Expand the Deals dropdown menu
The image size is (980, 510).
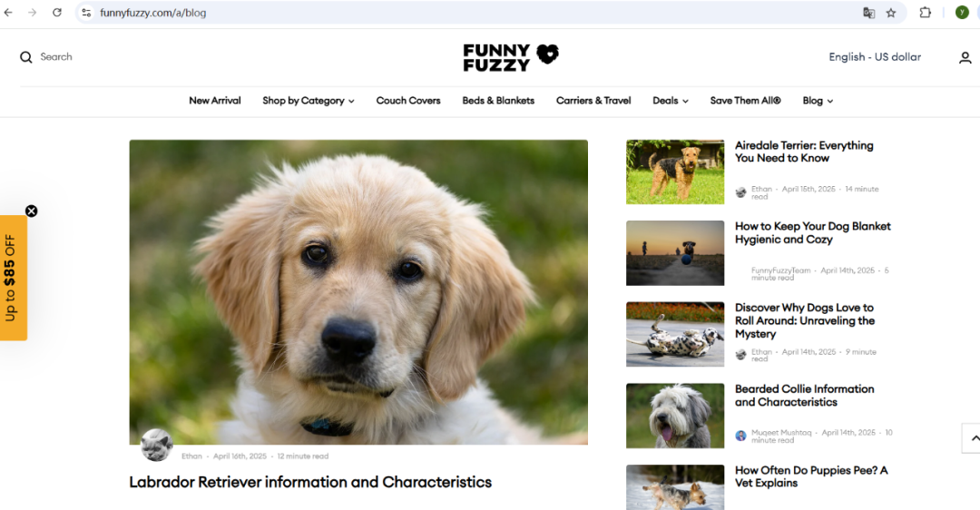click(x=670, y=101)
